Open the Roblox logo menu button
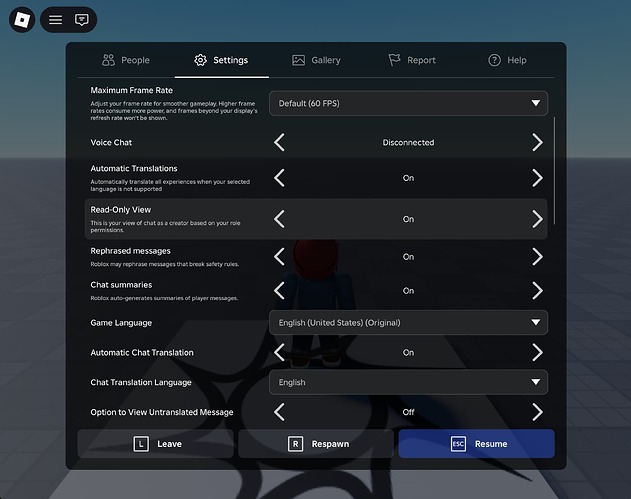The height and width of the screenshot is (499, 631). tap(22, 20)
